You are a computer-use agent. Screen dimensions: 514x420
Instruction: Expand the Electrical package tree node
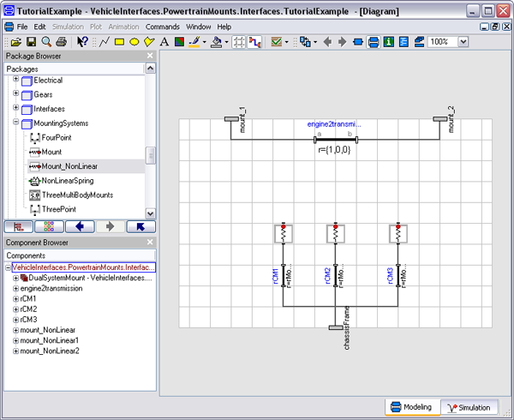15,80
